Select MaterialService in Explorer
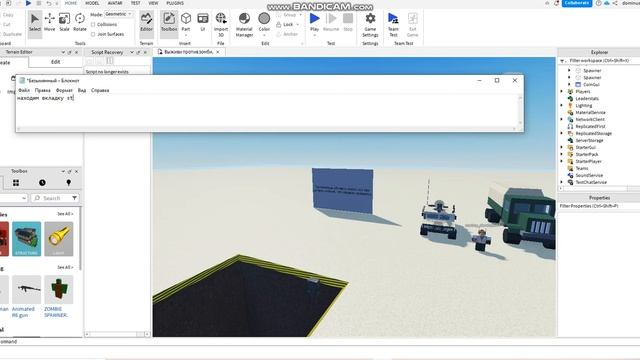Screen dimensions: 640x360 point(590,112)
